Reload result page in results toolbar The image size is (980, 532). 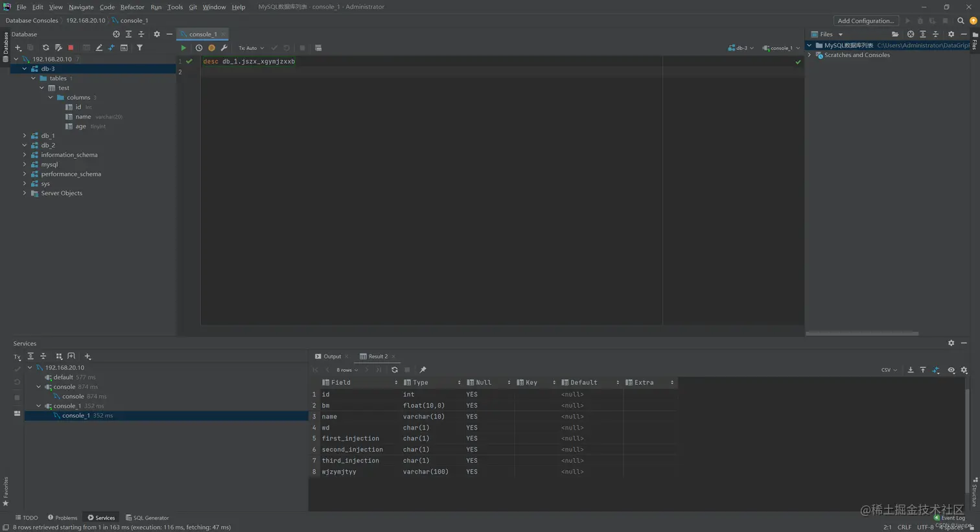pyautogui.click(x=395, y=370)
